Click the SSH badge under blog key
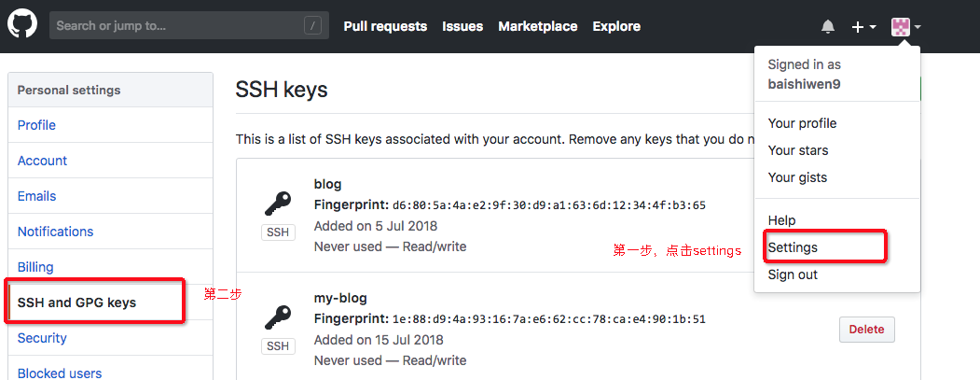 (x=278, y=232)
